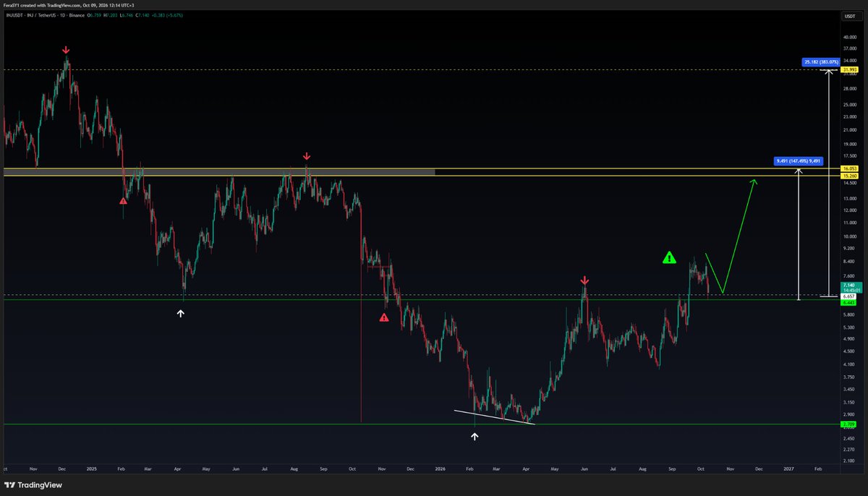Click the 2027 label on time axis
Screen dimensions: 868x496
tap(788, 469)
